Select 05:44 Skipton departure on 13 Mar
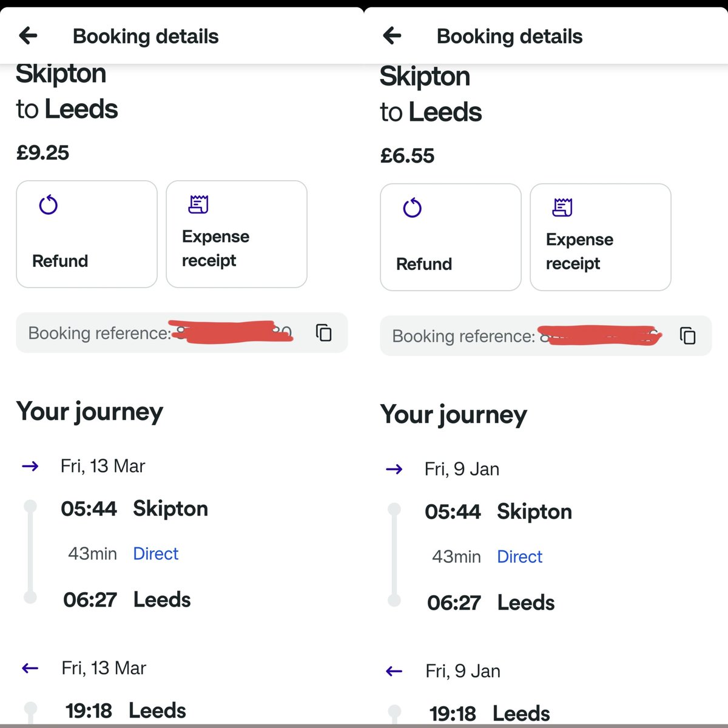The height and width of the screenshot is (728, 728). click(x=134, y=508)
